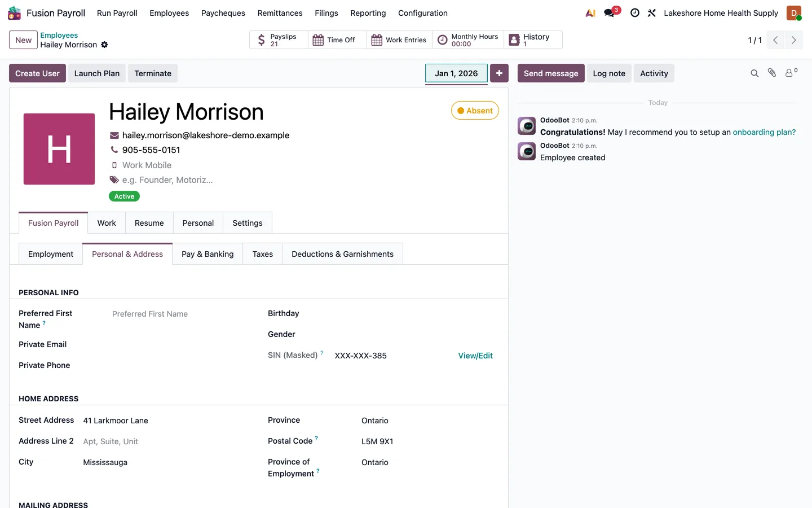Open the Remittances menu
812x508 pixels.
[x=280, y=13]
